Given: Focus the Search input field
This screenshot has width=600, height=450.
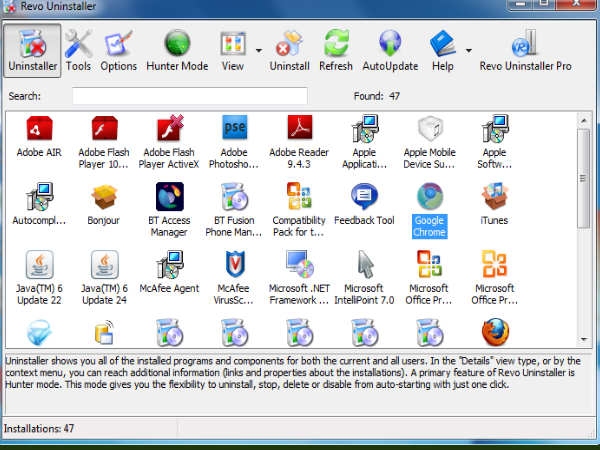Looking at the screenshot, I should coord(190,96).
